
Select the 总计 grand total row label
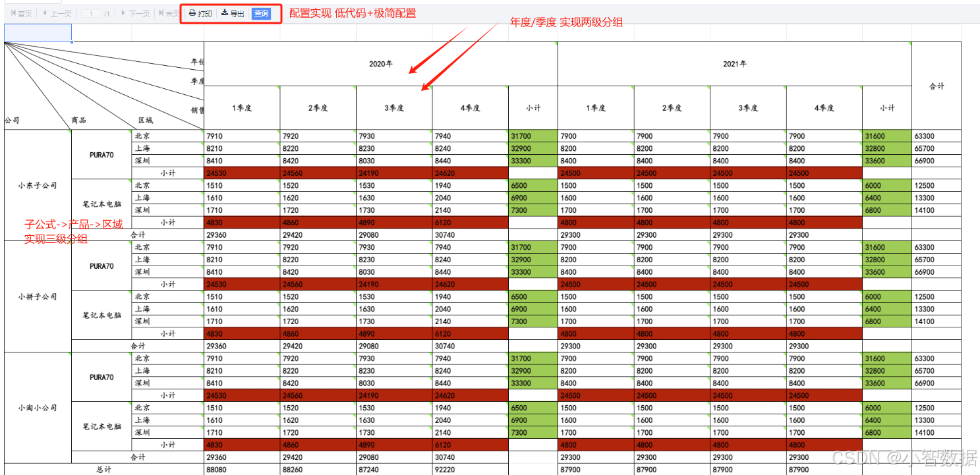[104, 470]
